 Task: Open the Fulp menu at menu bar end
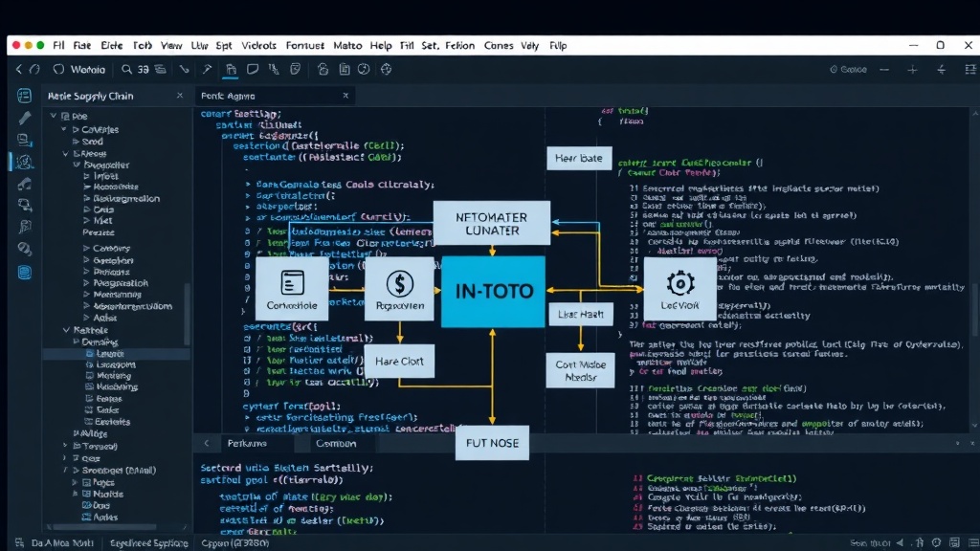558,46
